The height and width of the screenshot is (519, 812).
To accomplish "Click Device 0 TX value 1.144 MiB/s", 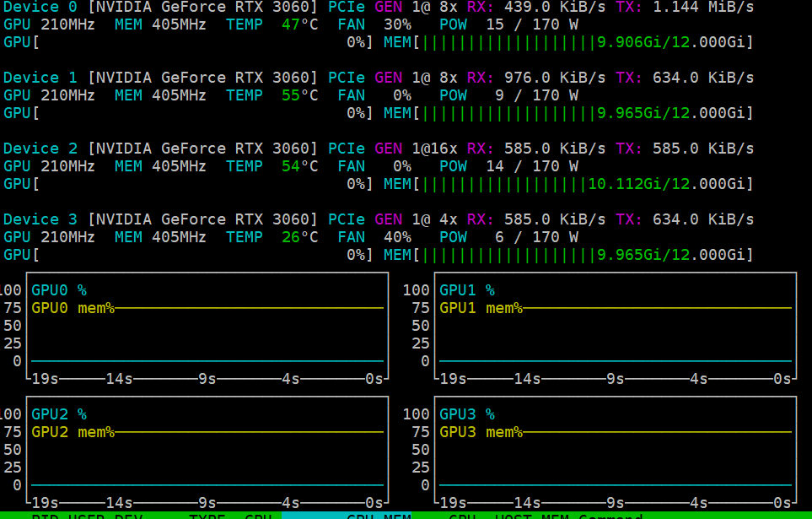I will (x=702, y=8).
